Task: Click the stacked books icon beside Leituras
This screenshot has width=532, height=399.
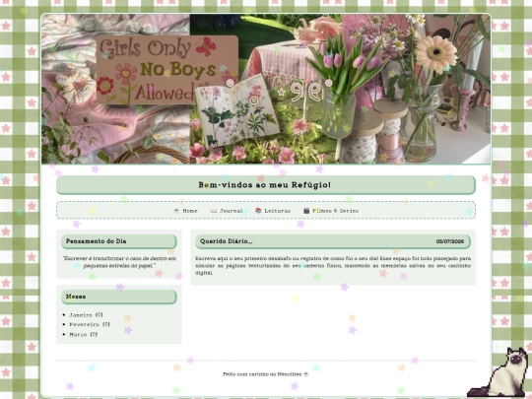Action: coord(258,211)
